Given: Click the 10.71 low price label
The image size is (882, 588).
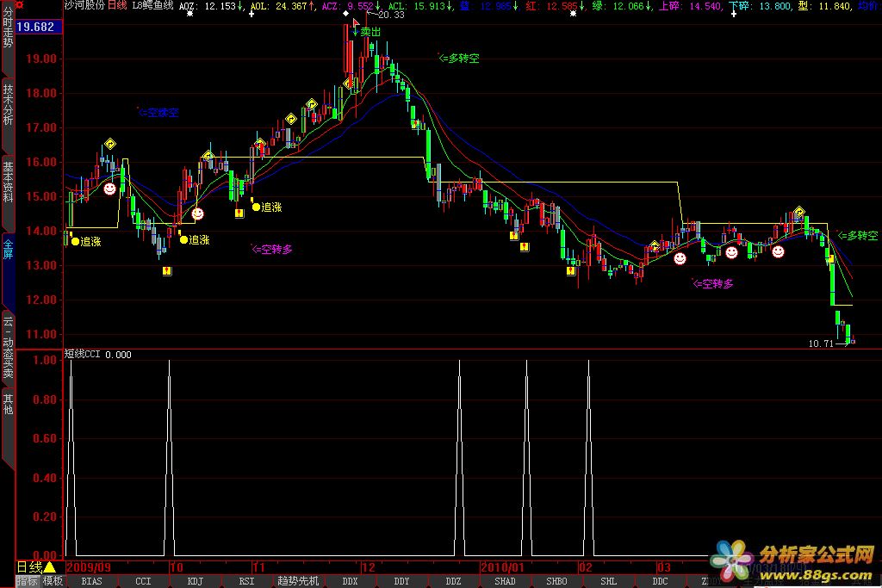Looking at the screenshot, I should [x=821, y=343].
